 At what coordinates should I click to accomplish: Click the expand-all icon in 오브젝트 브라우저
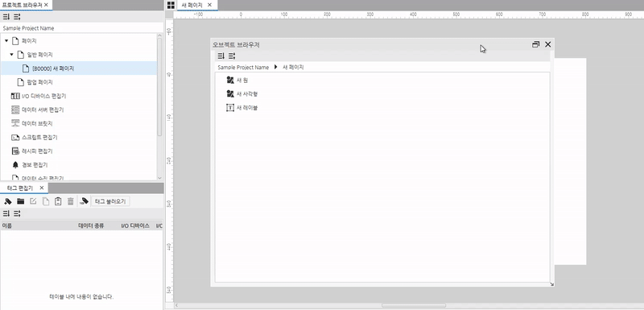[221, 56]
